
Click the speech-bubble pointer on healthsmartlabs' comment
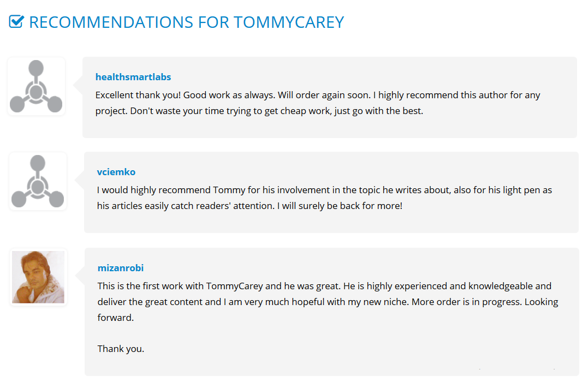(78, 86)
